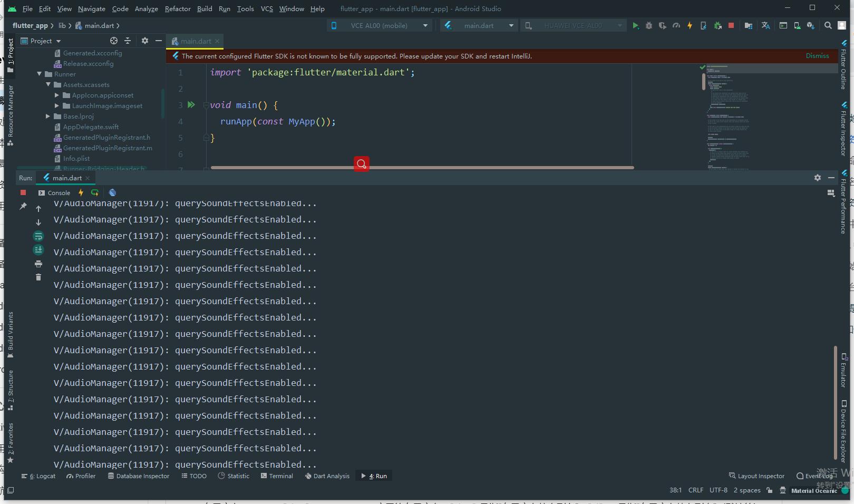
Task: Toggle scroll to end in the console
Action: point(38,250)
